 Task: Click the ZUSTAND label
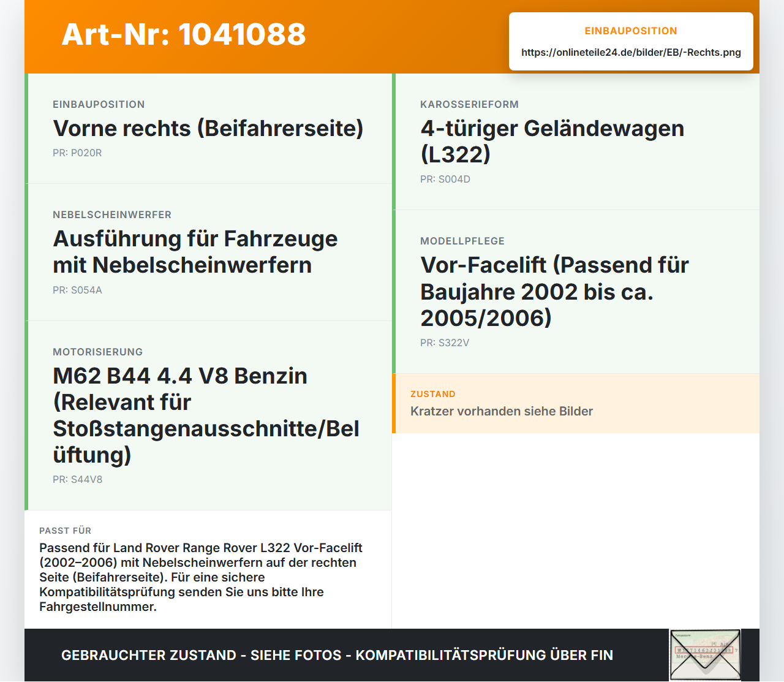pos(433,395)
